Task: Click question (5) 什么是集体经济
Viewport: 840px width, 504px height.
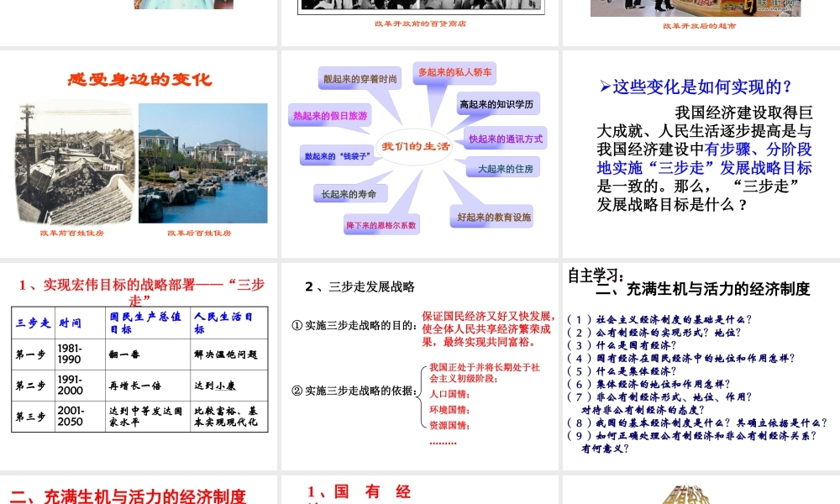Action: (x=622, y=370)
